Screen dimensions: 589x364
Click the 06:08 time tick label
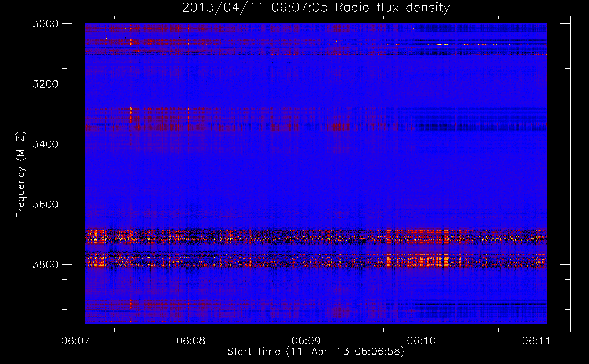(191, 341)
